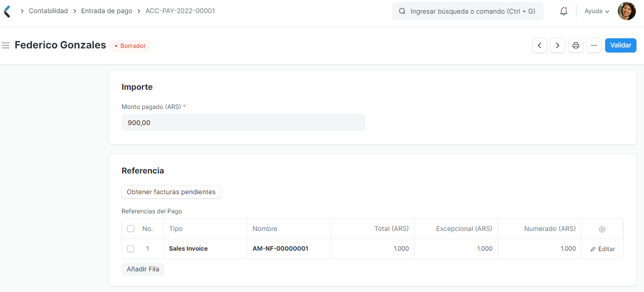The height and width of the screenshot is (292, 644).
Task: Toggle the sidebar hamburger icon
Action: click(x=6, y=45)
